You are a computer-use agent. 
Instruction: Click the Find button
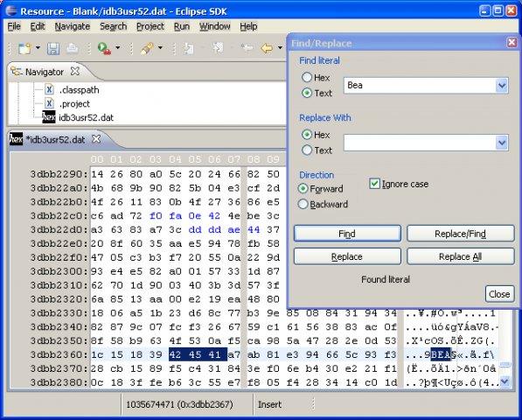(347, 234)
